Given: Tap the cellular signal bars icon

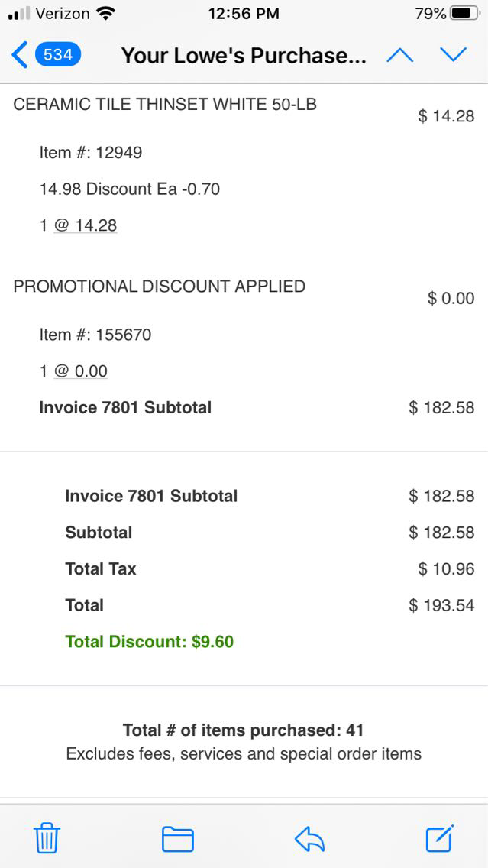Looking at the screenshot, I should point(19,14).
